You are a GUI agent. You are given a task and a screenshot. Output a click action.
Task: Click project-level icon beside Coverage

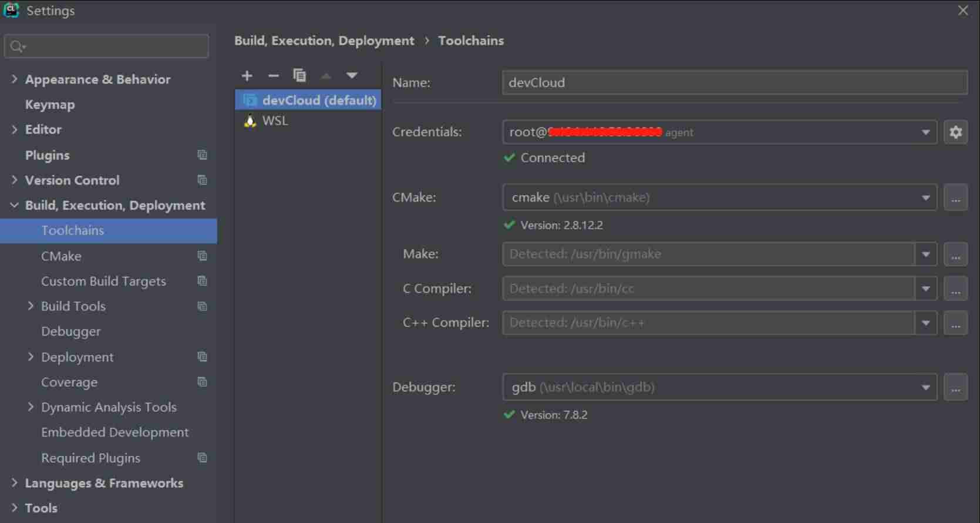click(203, 382)
